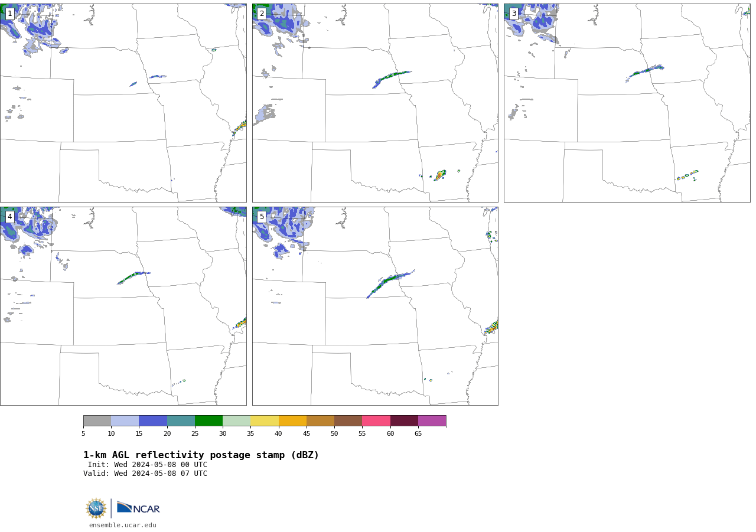Open ensemble member 5 reflectivity map
Screen dimensions: 756x532
[x=375, y=306]
